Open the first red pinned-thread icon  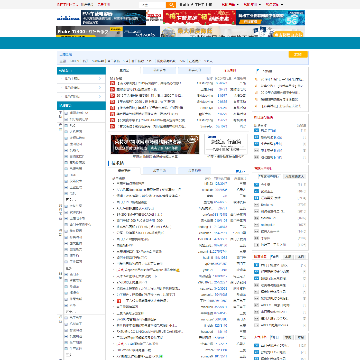click(112, 83)
